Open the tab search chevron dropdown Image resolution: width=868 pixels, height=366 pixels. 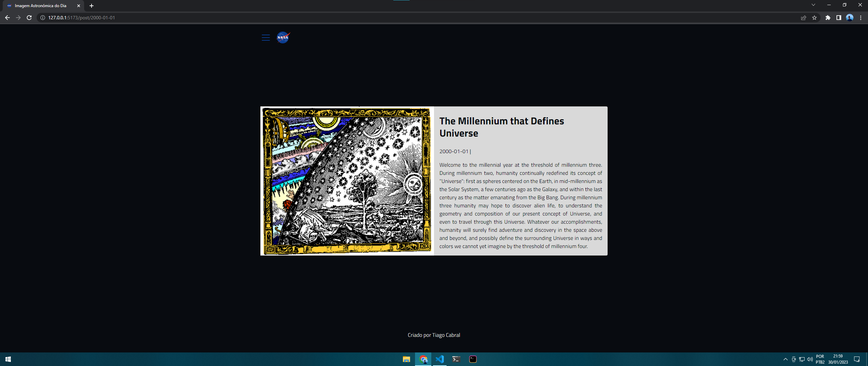pyautogui.click(x=813, y=5)
